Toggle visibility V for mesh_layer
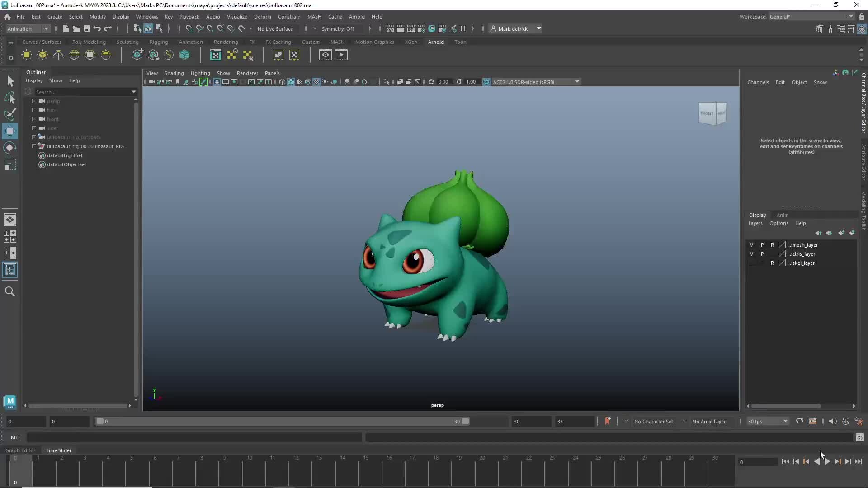 (x=751, y=244)
